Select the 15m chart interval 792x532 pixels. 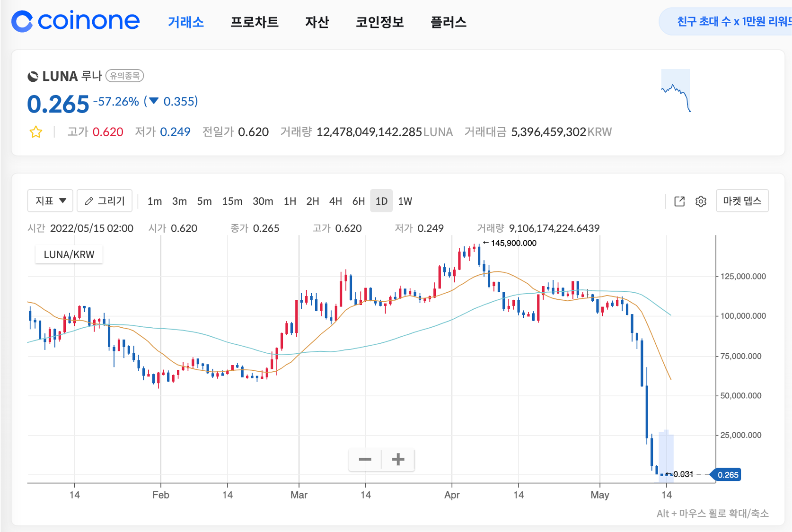(x=232, y=201)
